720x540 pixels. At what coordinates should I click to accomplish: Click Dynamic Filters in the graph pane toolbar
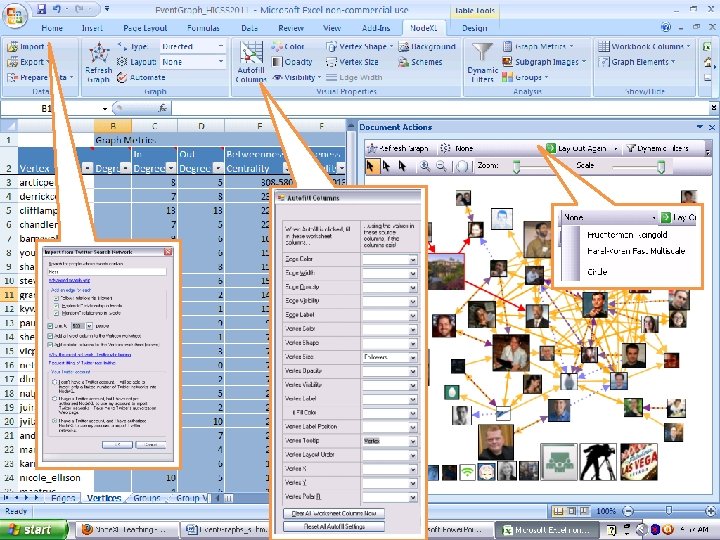click(657, 148)
